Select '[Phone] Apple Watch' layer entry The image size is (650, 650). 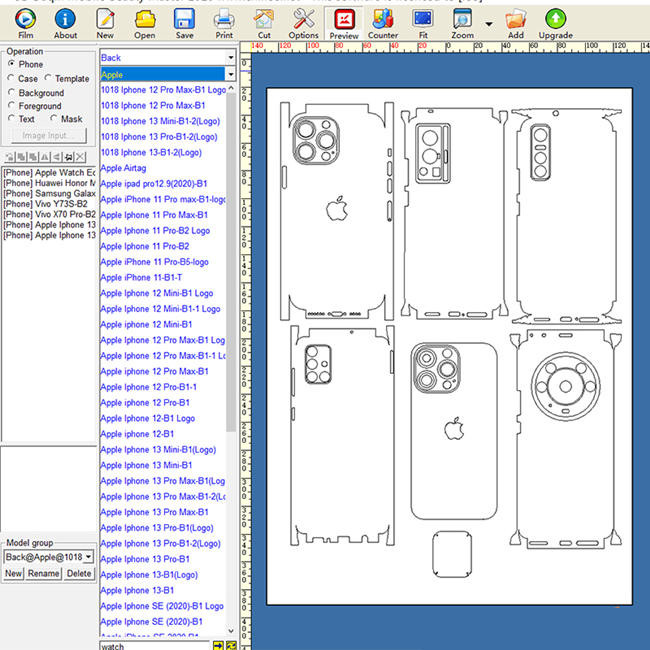49,172
